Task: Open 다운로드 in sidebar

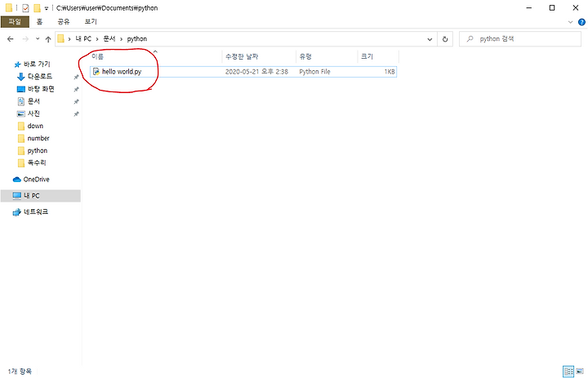Action: coord(40,77)
